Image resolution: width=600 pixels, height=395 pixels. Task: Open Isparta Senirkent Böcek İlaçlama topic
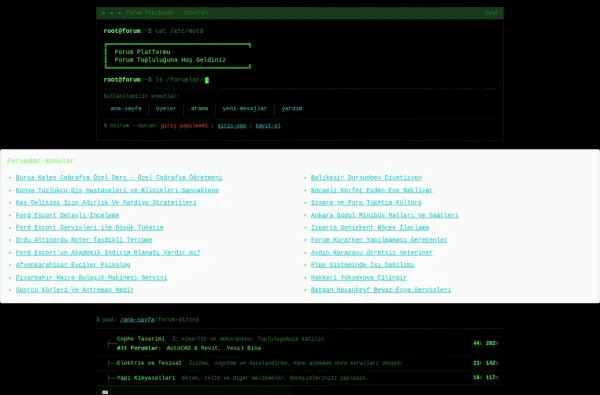(370, 227)
